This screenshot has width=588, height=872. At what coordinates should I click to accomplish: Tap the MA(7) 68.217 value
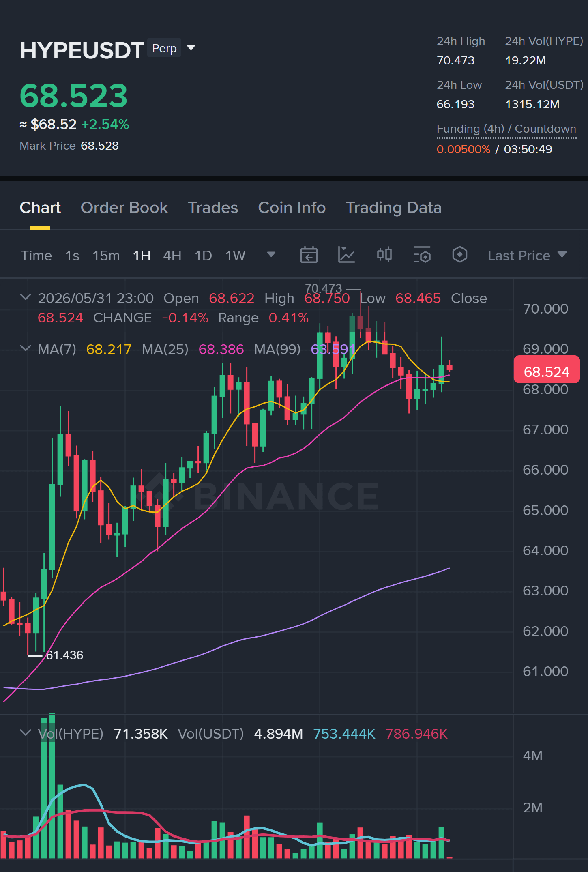(109, 349)
